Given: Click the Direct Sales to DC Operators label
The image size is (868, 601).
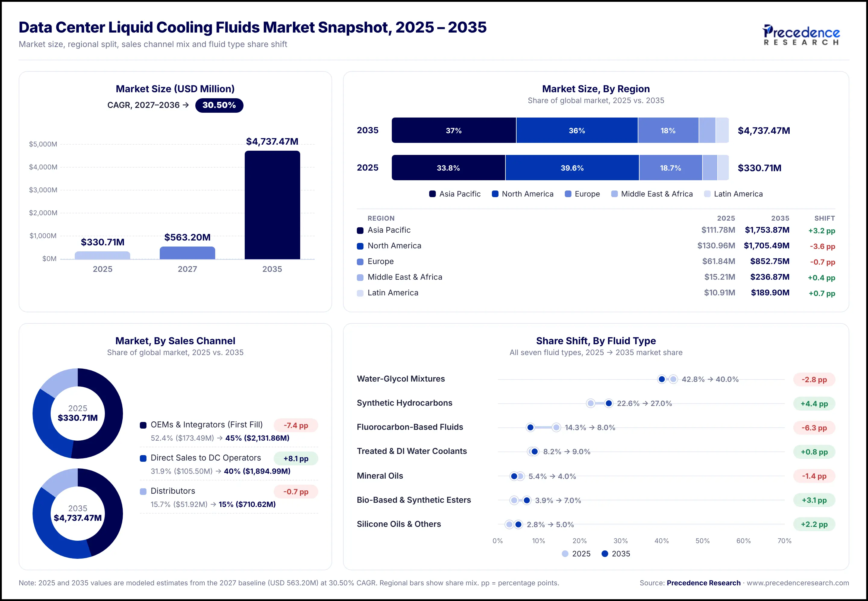Looking at the screenshot, I should point(206,458).
